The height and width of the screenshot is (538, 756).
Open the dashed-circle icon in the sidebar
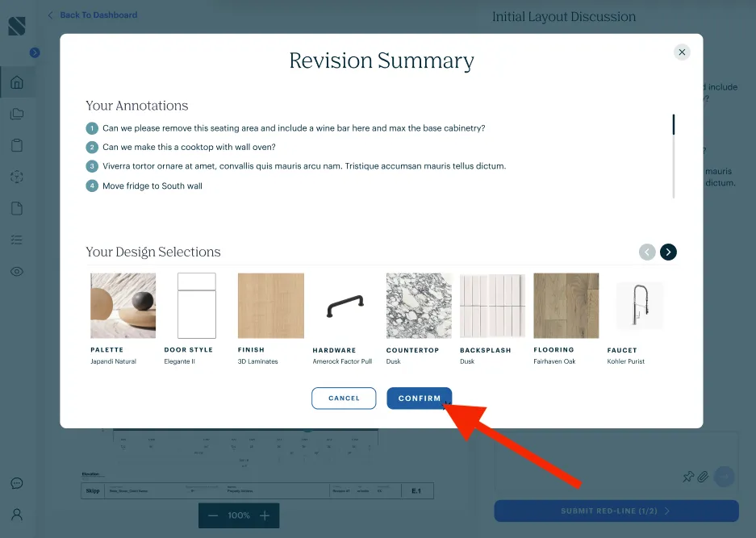(17, 177)
